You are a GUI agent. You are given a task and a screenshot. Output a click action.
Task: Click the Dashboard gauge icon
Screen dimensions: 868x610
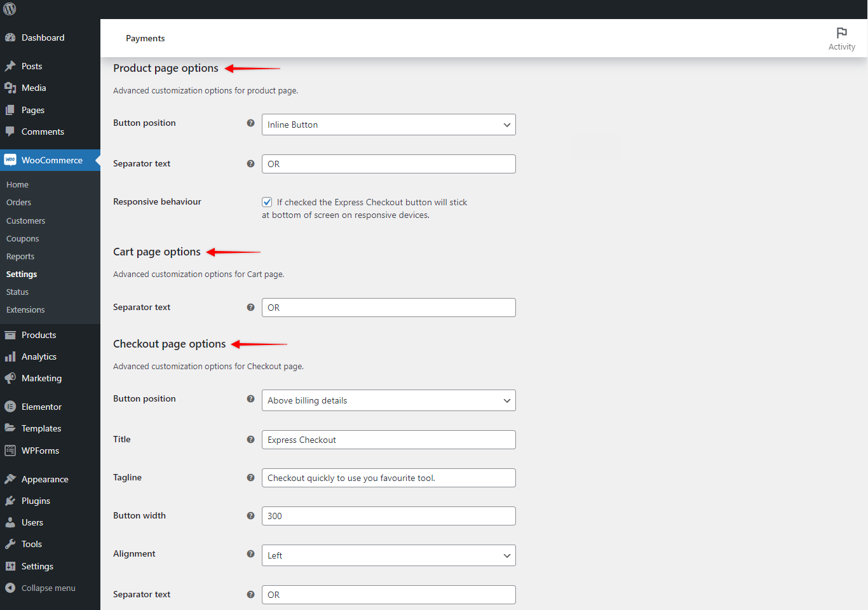tap(10, 37)
